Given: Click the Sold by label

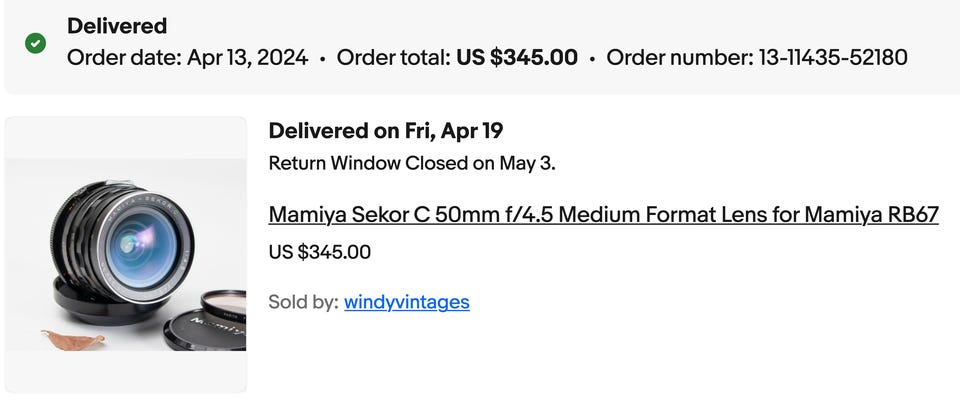Looking at the screenshot, I should coord(303,301).
